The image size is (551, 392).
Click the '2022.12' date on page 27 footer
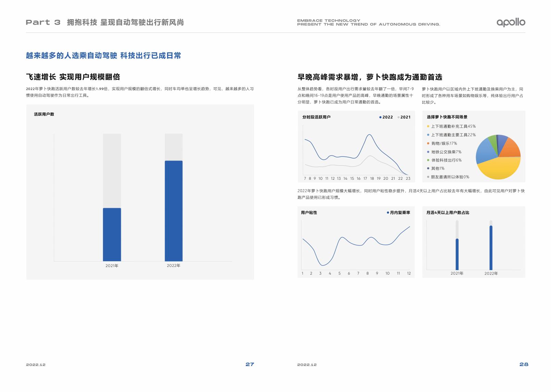tap(36, 365)
